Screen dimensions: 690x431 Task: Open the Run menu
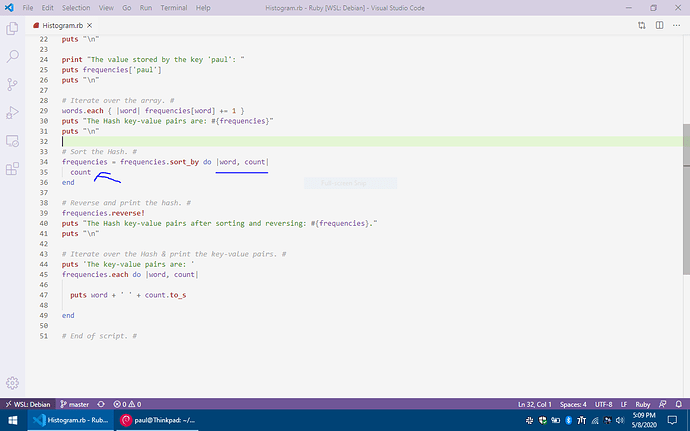pyautogui.click(x=146, y=8)
